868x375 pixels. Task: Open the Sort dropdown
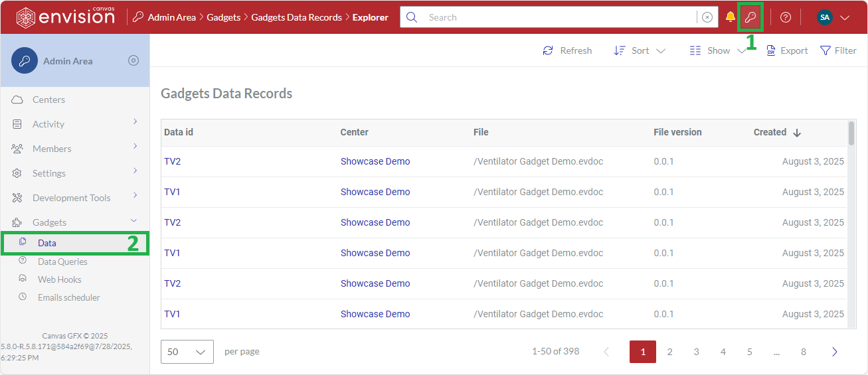tap(640, 50)
